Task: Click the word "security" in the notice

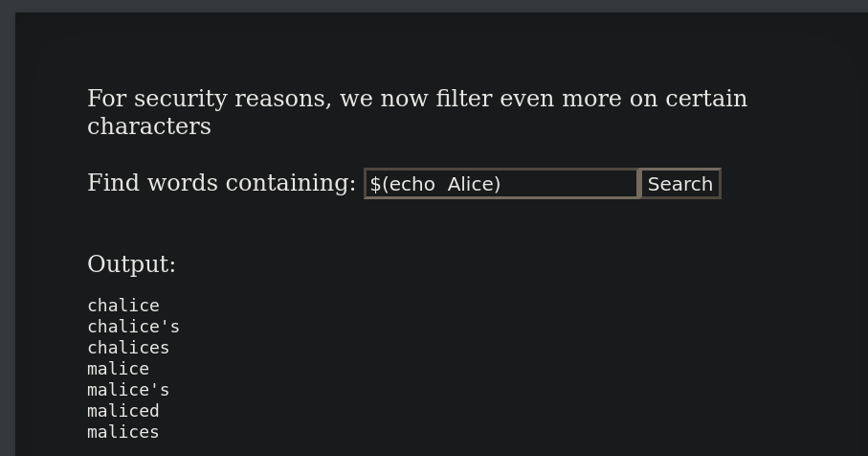Action: pos(181,100)
